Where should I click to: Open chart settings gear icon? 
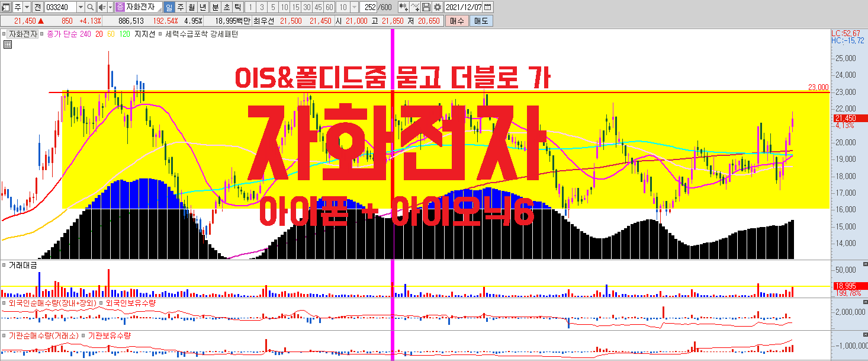coord(437,7)
